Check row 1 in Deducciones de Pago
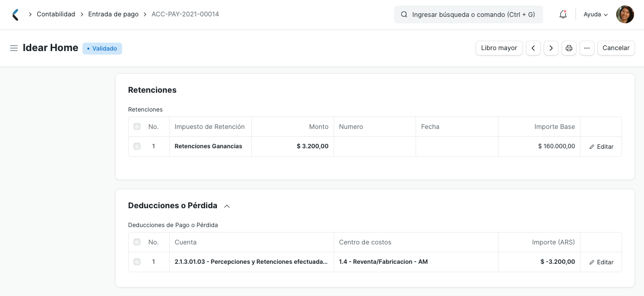The width and height of the screenshot is (644, 296). coord(137,262)
